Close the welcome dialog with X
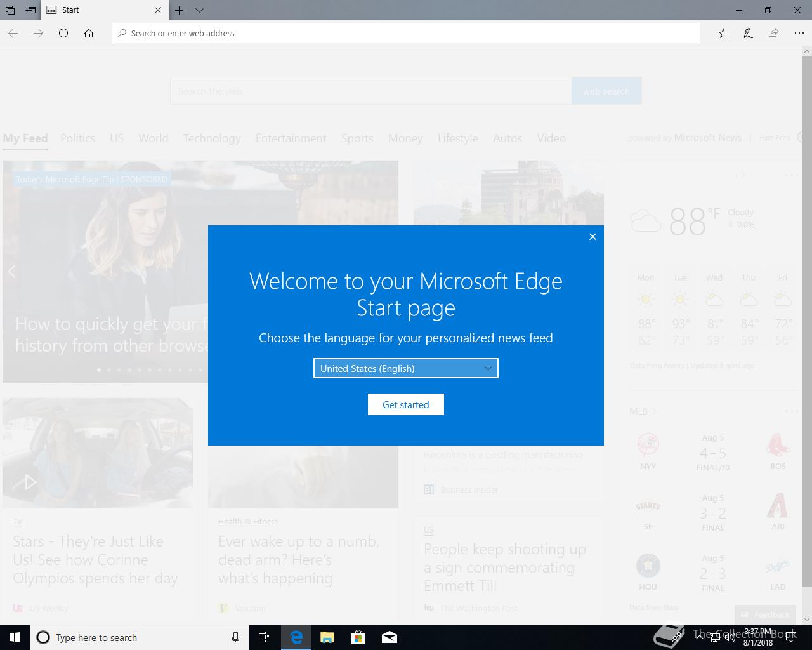 [x=593, y=237]
